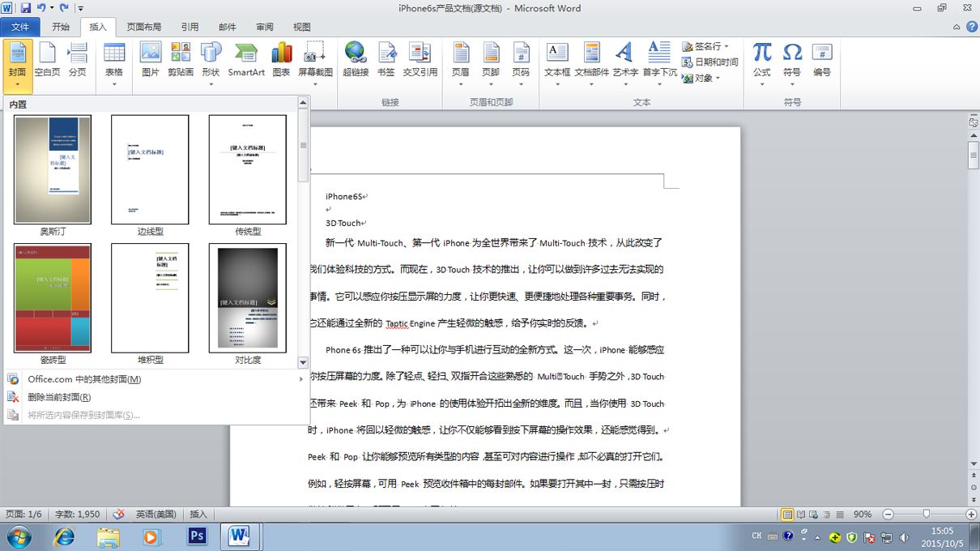Open zoom dialog via 90% label
The image size is (980, 551).
[x=863, y=515]
